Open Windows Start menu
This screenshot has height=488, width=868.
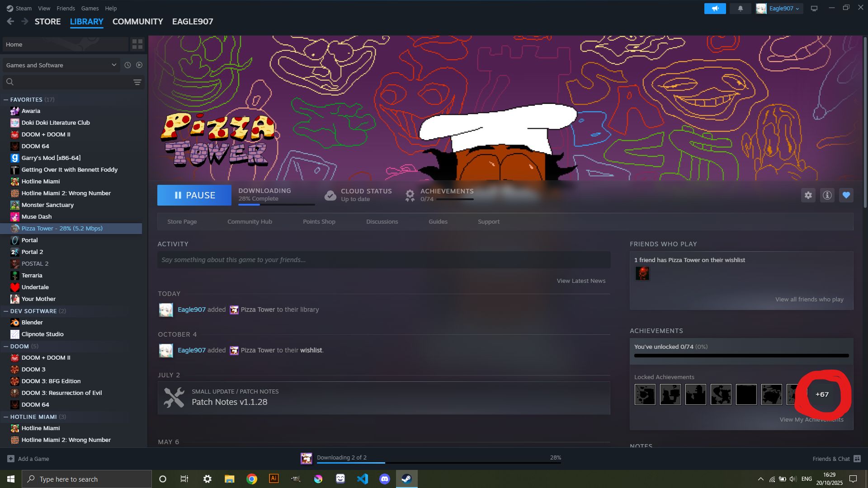tap(11, 479)
